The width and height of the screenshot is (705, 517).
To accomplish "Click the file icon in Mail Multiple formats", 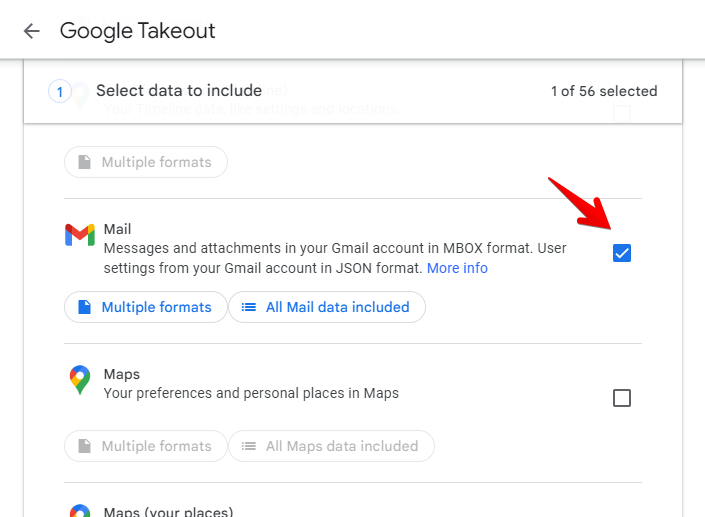I will (x=84, y=307).
